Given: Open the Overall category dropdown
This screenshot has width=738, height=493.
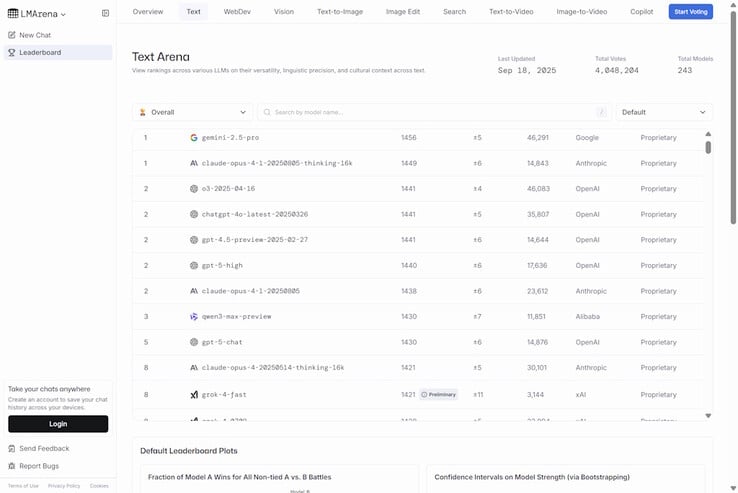Looking at the screenshot, I should pos(193,112).
